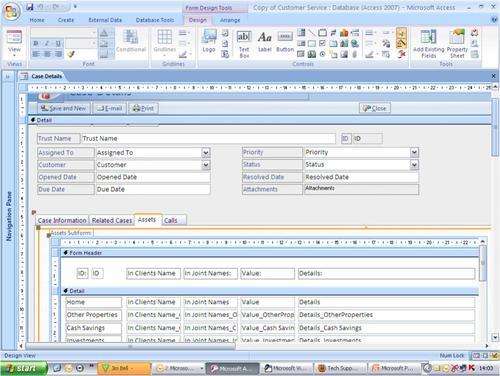Image resolution: width=500 pixels, height=376 pixels.
Task: Click the Save and New button
Action: pos(63,108)
